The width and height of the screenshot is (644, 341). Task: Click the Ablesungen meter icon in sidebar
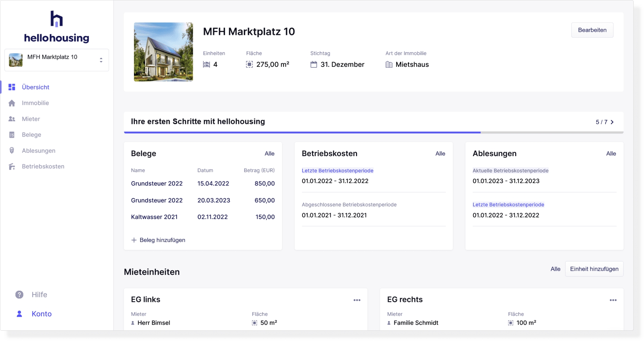click(x=12, y=151)
